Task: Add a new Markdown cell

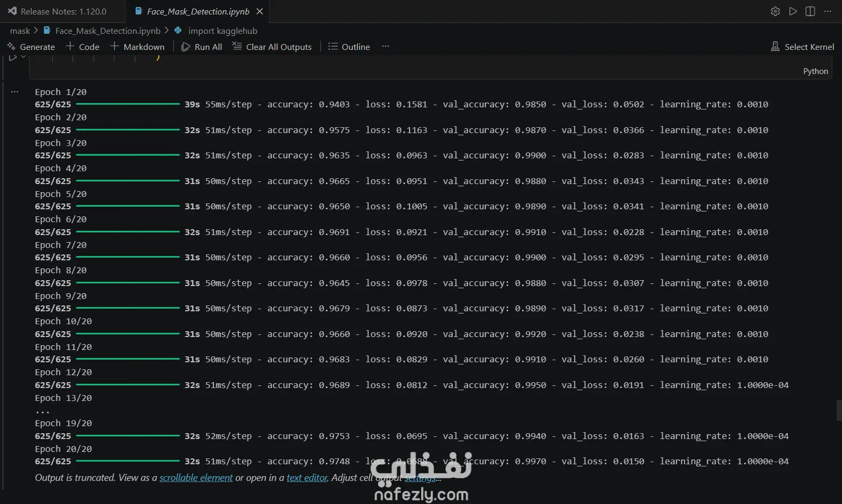Action: click(x=137, y=47)
